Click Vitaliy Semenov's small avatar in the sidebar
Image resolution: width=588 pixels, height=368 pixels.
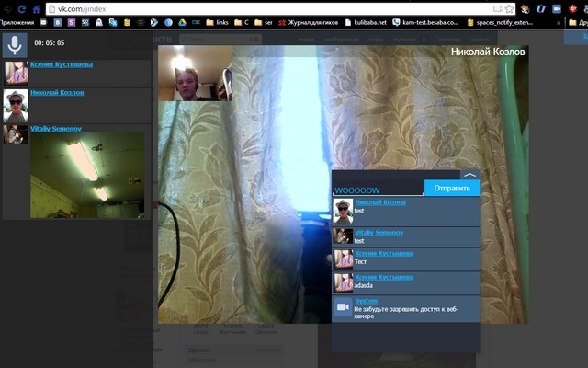pos(16,134)
